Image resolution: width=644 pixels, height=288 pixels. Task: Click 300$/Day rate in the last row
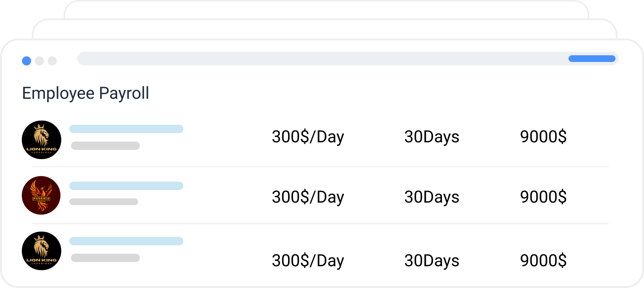tap(308, 261)
